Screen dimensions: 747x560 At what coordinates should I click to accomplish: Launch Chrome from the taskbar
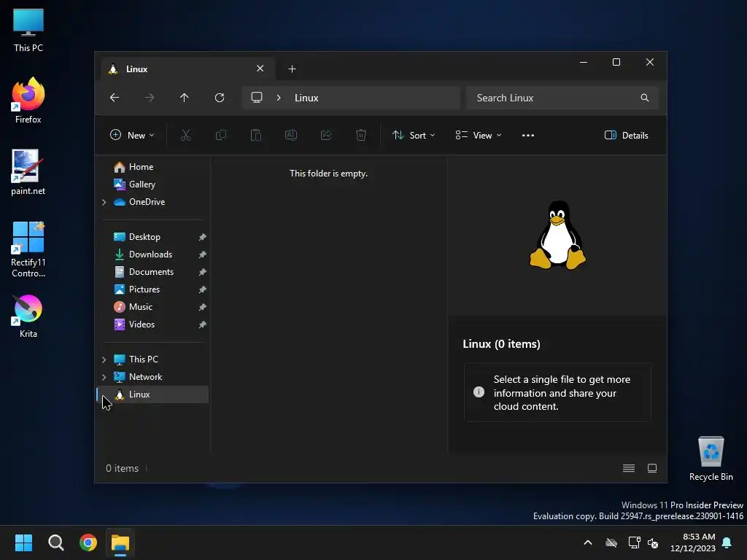[x=88, y=542]
